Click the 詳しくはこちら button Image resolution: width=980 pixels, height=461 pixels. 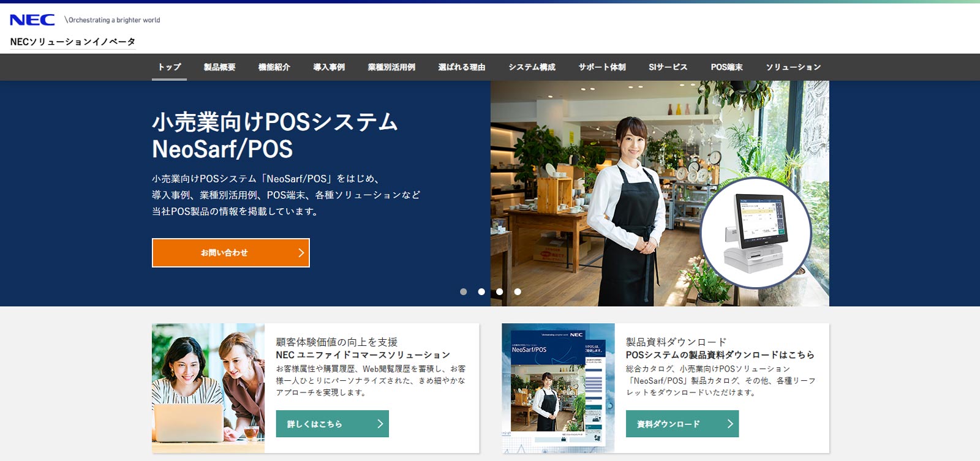[x=333, y=424]
